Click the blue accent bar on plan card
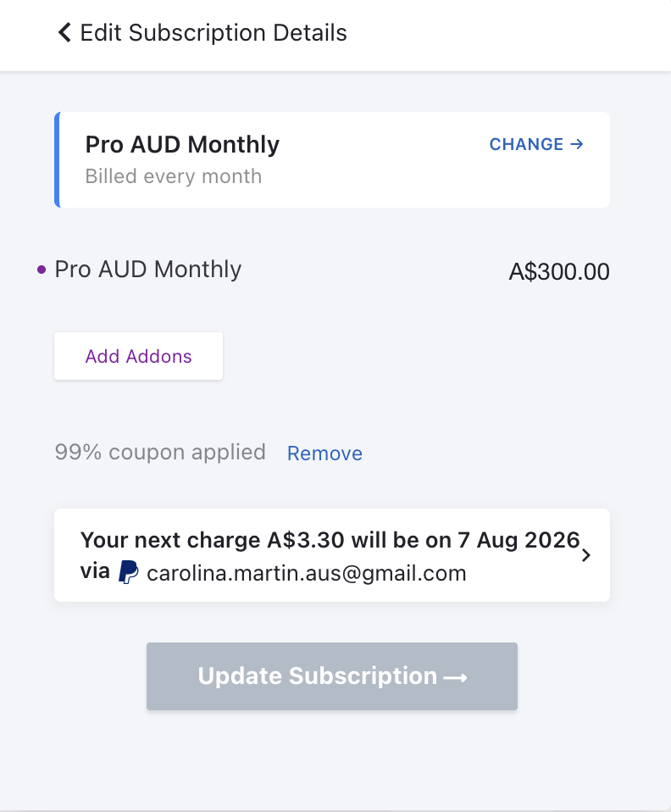The height and width of the screenshot is (812, 671). pos(57,159)
